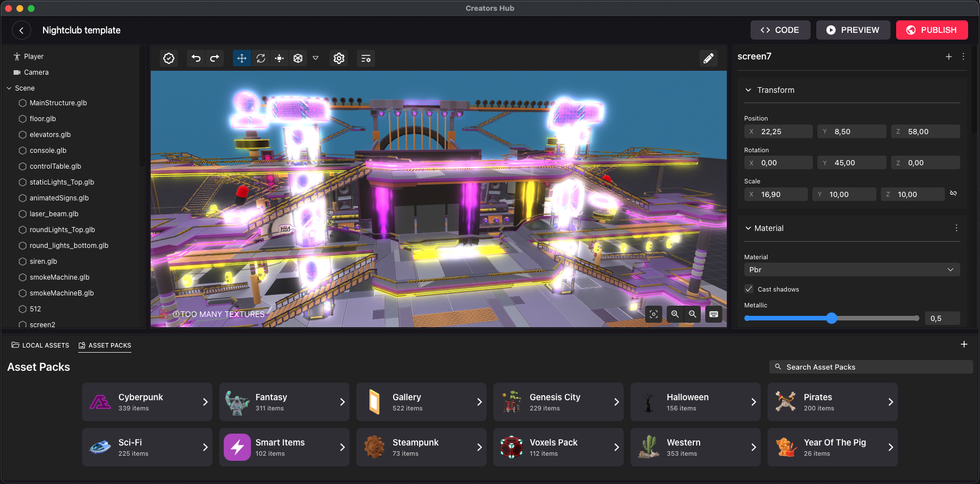
Task: Toggle the Cast shadows checkbox
Action: point(749,289)
